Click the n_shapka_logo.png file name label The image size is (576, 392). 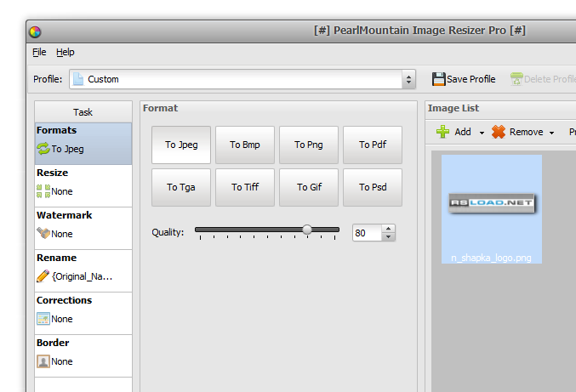coord(491,258)
